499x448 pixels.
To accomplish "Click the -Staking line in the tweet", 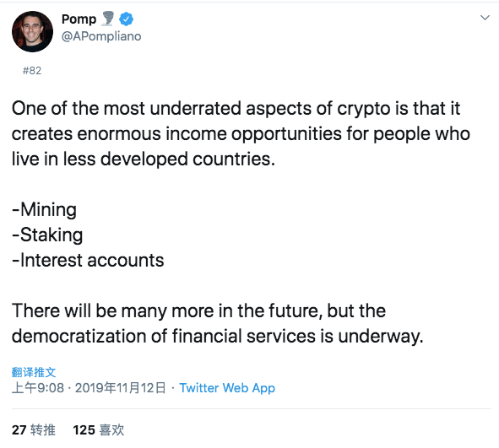I will pos(47,235).
